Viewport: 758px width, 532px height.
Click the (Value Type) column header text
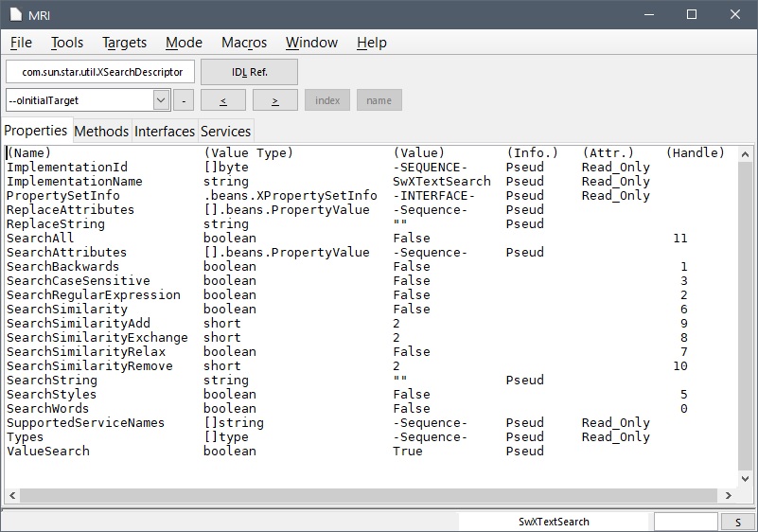249,152
